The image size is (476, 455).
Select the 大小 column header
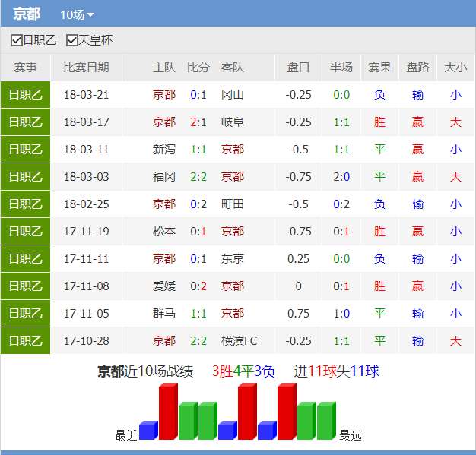(x=455, y=68)
